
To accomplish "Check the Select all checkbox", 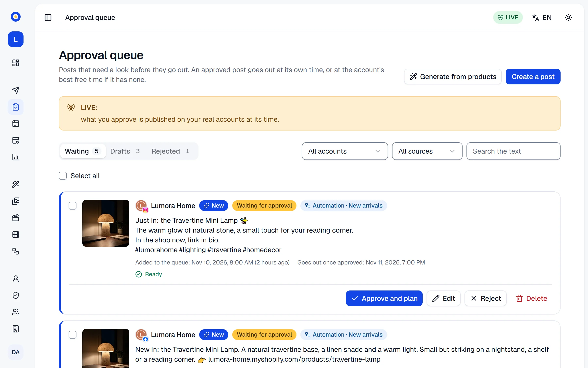I will click(x=63, y=176).
